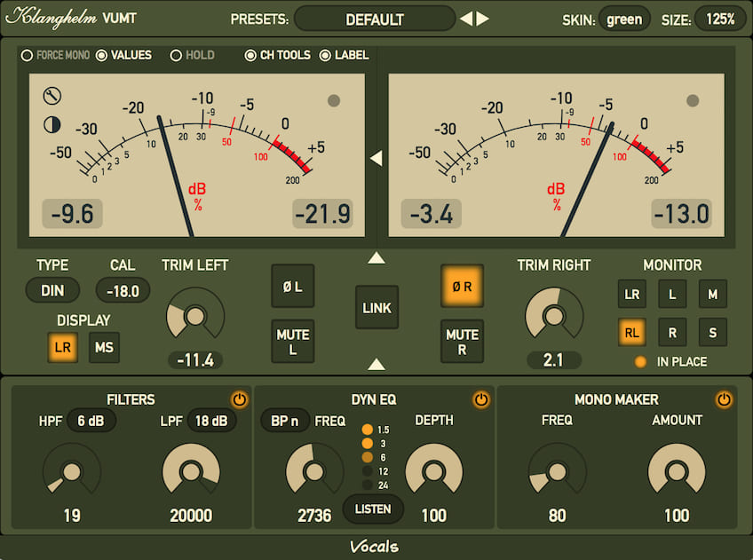Viewport: 753px width, 560px height.
Task: Click the TRIM LEFT value -11.4
Action: pos(195,360)
